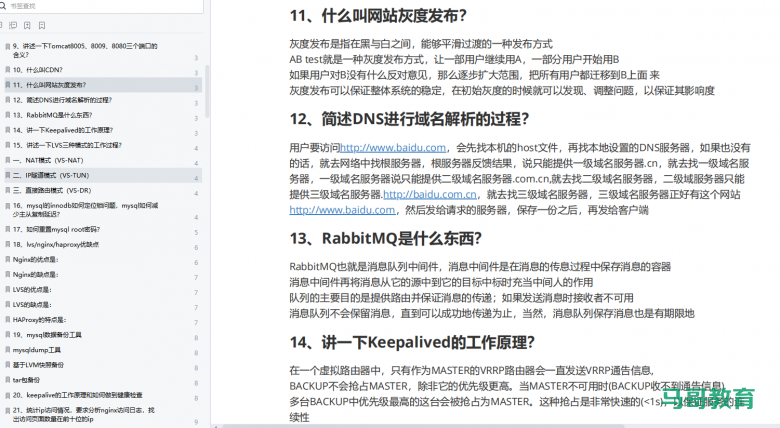Click the remove bookmark icon with minus

click(x=41, y=24)
